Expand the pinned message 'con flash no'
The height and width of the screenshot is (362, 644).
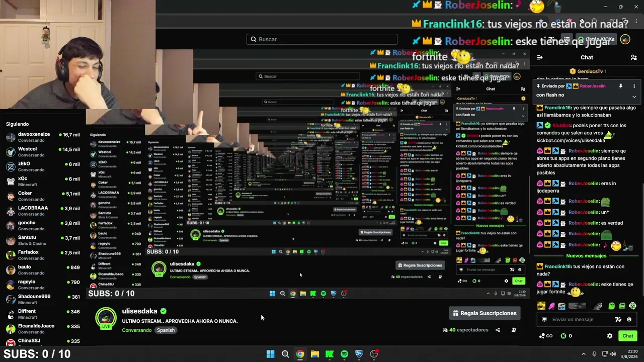tap(634, 96)
